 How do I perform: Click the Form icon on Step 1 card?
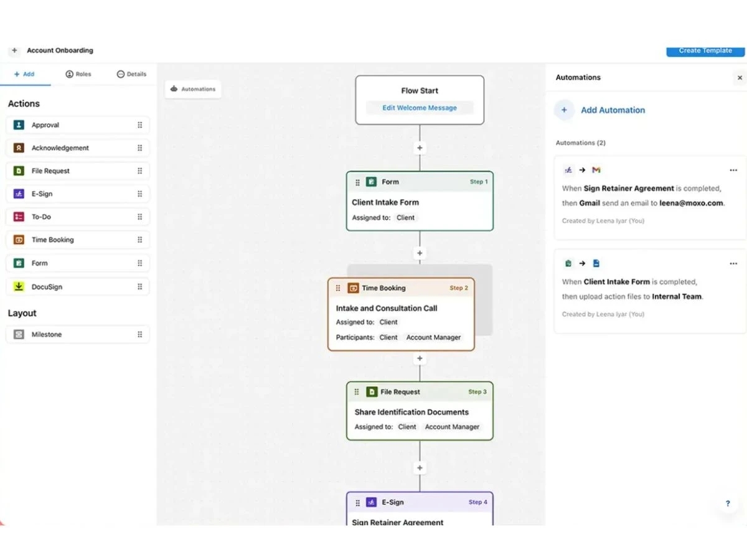coord(372,182)
